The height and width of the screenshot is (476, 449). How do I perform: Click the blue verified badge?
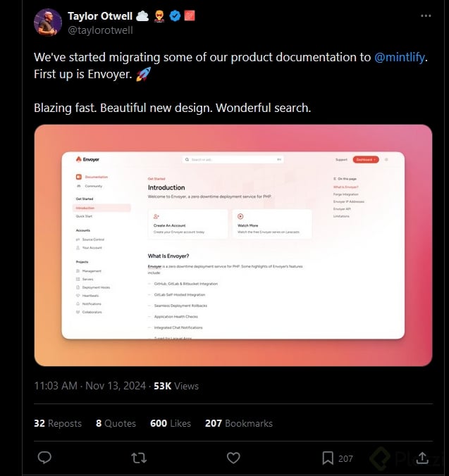click(176, 16)
